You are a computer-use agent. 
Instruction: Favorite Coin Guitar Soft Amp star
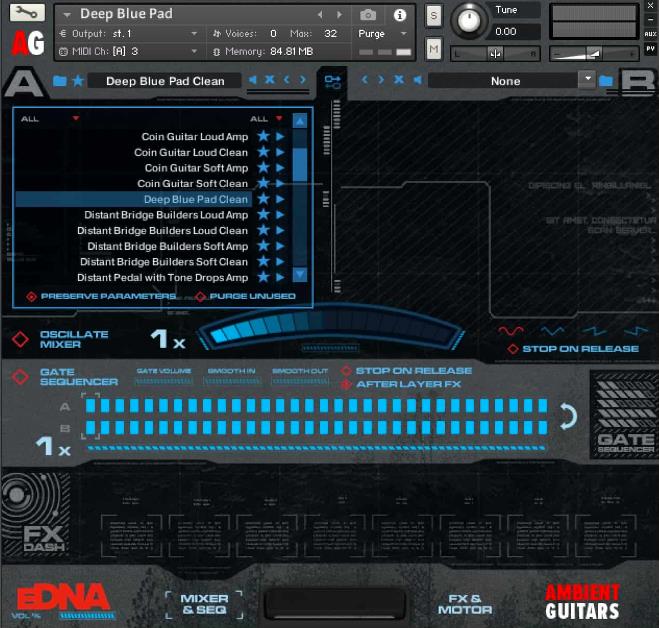pos(264,168)
